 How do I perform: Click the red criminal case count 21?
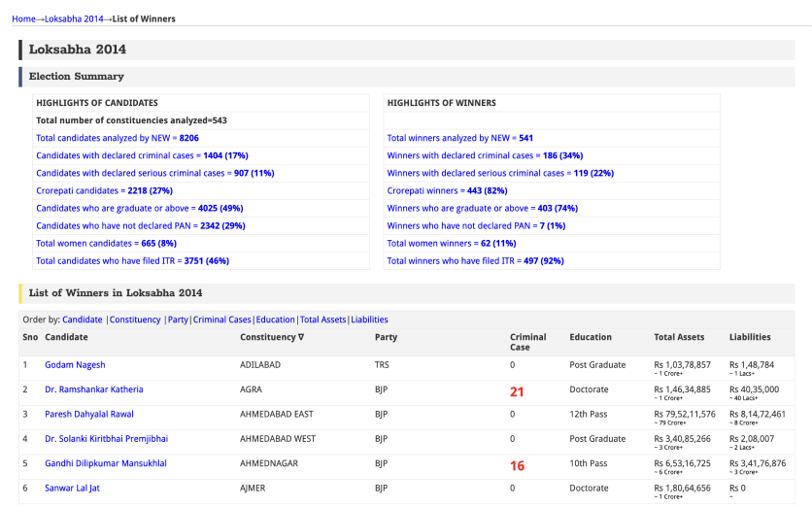[517, 392]
